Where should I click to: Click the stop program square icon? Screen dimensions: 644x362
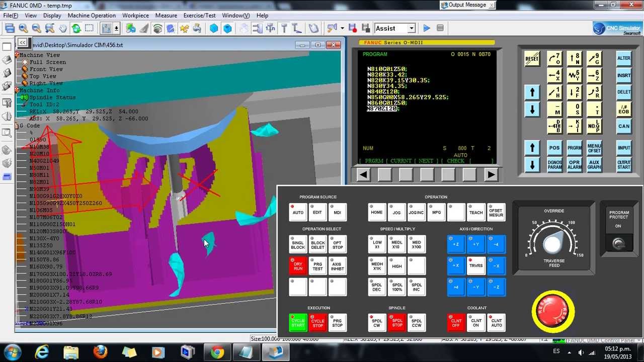tap(440, 29)
